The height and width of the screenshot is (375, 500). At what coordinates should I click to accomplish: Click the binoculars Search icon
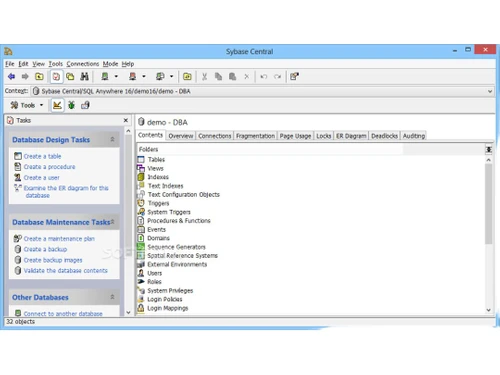(x=84, y=77)
